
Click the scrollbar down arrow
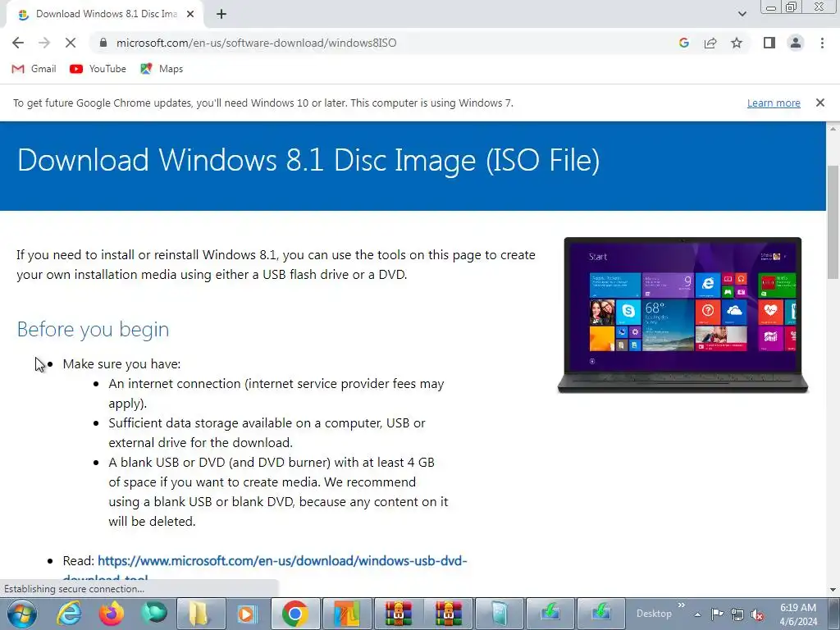833,591
